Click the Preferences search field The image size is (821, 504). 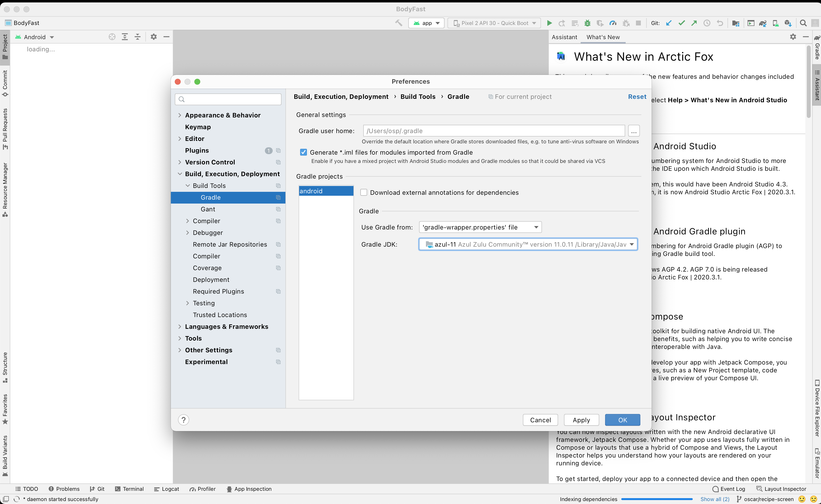[x=228, y=99]
